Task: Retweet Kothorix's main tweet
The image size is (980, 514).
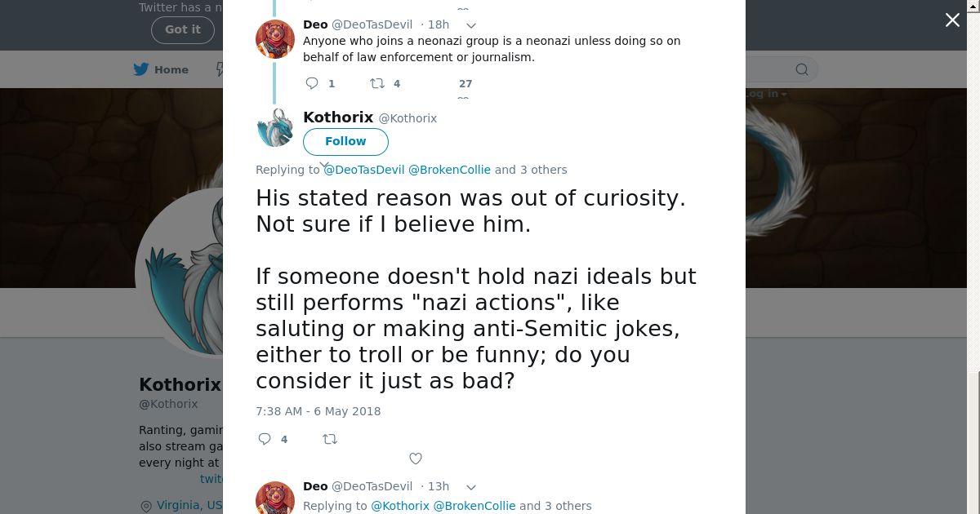Action: [330, 439]
